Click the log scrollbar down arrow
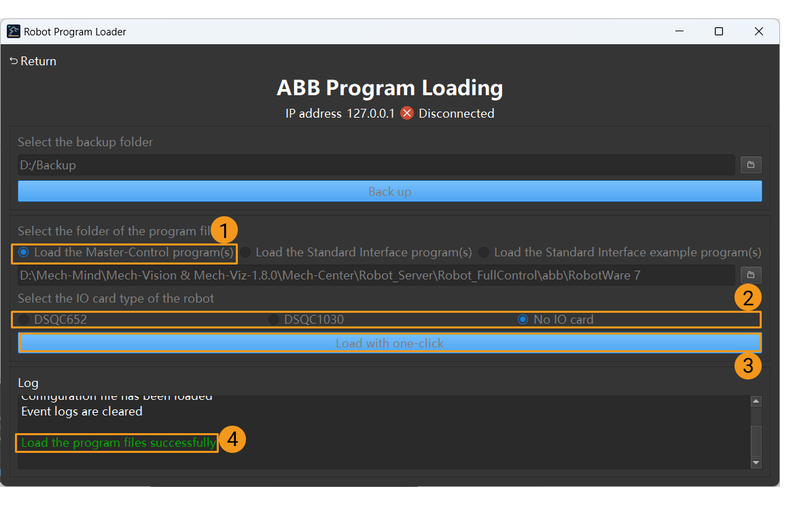The height and width of the screenshot is (510, 812). point(755,463)
